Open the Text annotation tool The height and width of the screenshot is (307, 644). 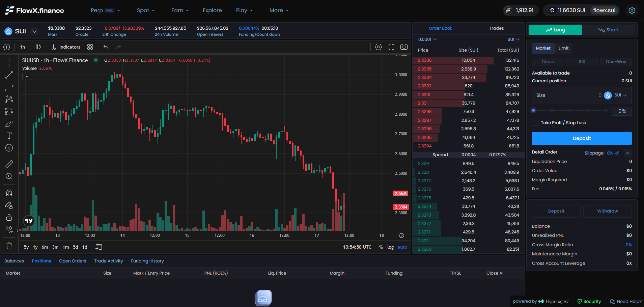click(x=9, y=136)
